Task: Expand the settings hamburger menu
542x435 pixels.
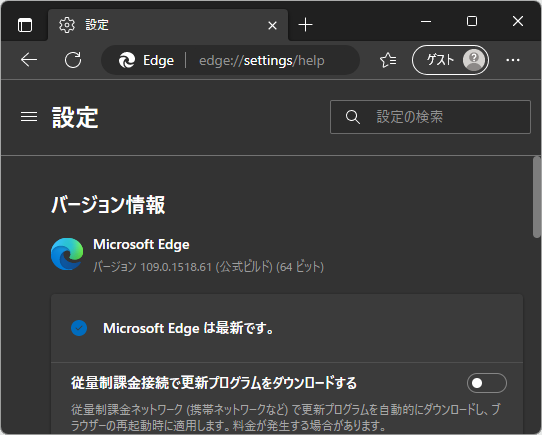Action: click(29, 117)
